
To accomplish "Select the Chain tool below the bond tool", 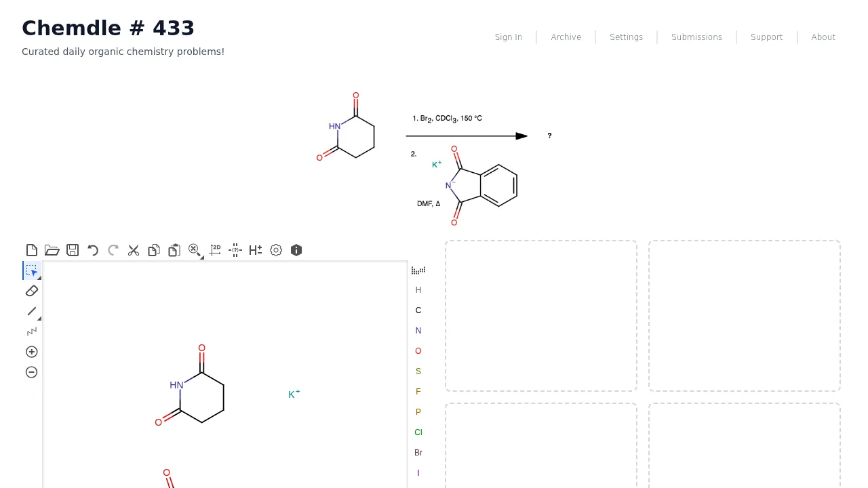I will (x=31, y=331).
